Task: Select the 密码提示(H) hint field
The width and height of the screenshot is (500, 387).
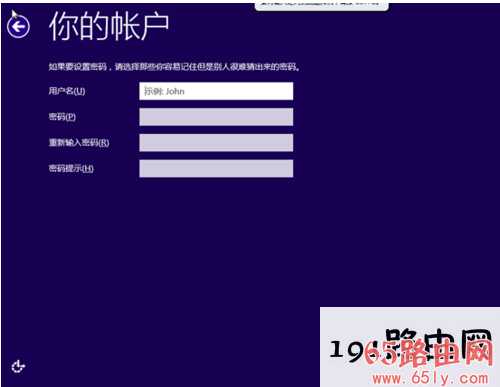Action: click(216, 168)
